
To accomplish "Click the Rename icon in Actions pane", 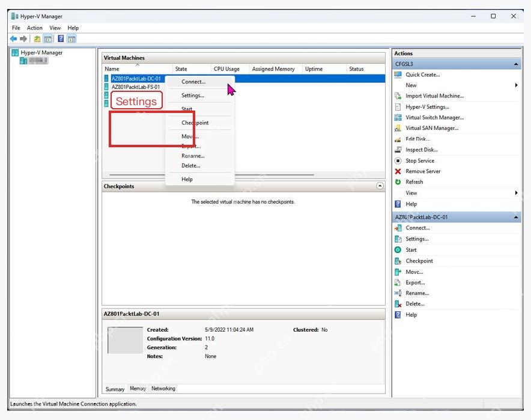I will coord(398,293).
